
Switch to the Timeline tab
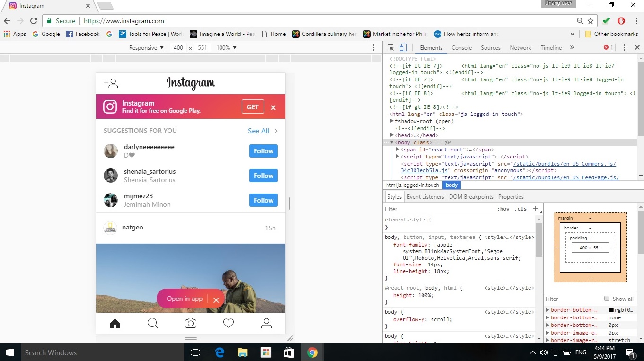click(551, 48)
